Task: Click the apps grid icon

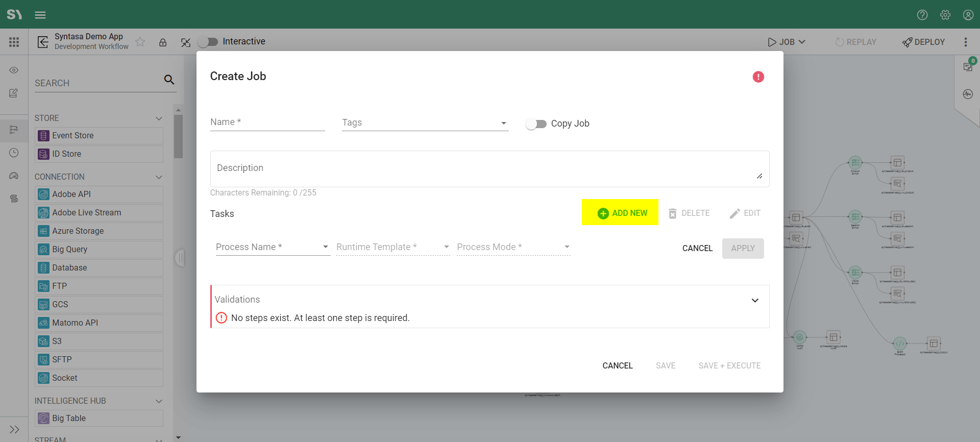Action: pos(14,42)
